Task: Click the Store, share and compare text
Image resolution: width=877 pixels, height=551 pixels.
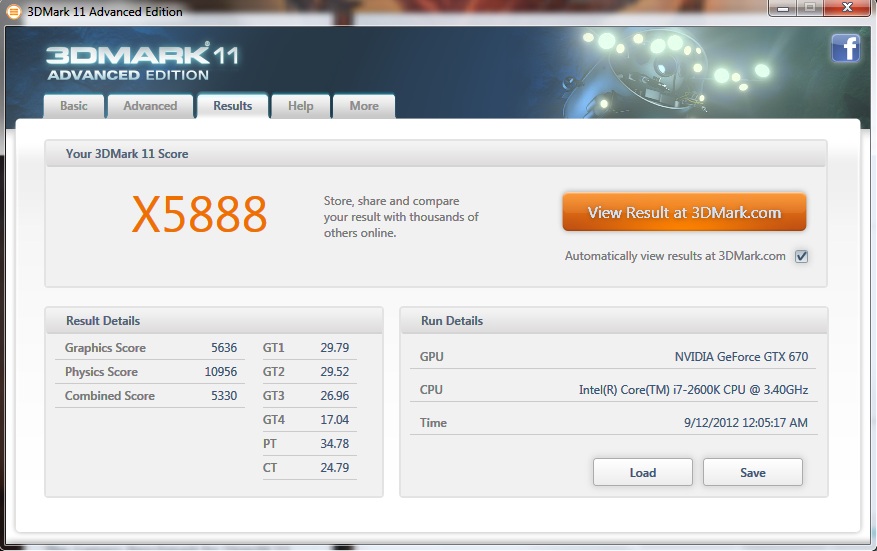Action: click(x=401, y=217)
